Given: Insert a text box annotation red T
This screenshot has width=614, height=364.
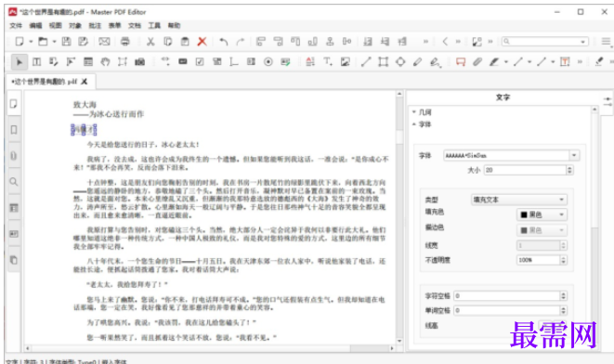Looking at the screenshot, I should pos(565,62).
